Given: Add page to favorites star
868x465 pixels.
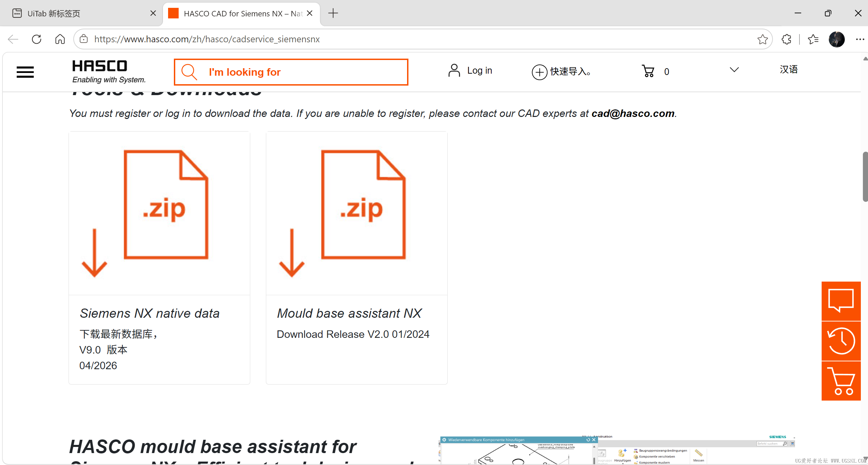Looking at the screenshot, I should coord(762,39).
